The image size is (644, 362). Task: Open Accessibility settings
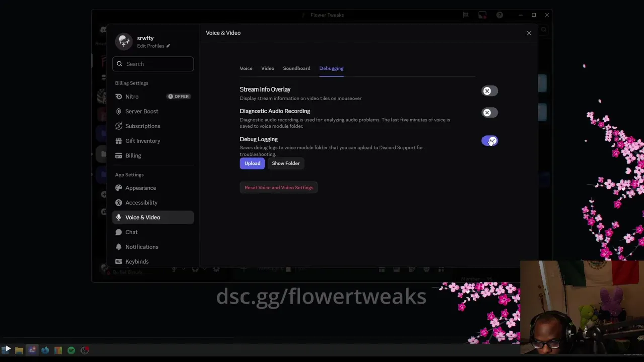153,202
